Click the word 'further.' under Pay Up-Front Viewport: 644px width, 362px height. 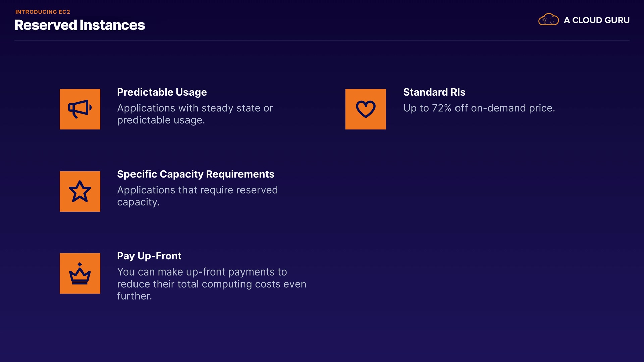pyautogui.click(x=135, y=296)
